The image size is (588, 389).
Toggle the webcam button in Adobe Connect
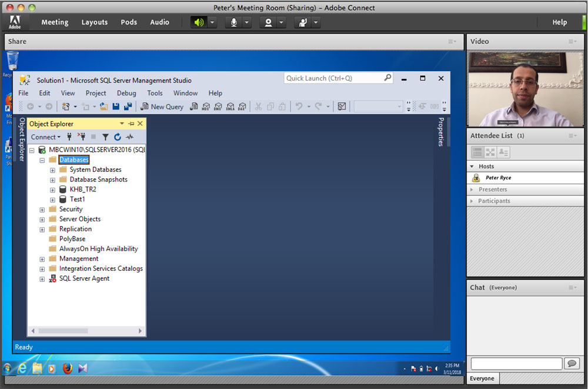click(x=268, y=22)
